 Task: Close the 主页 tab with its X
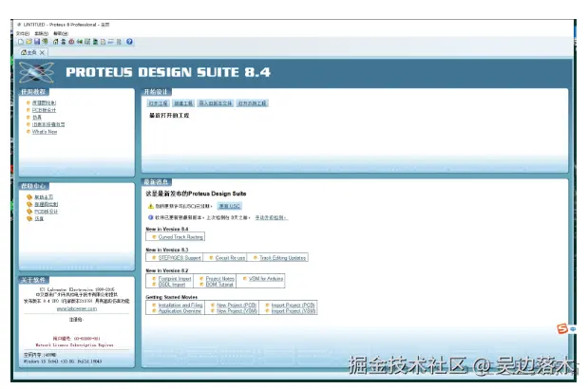[x=42, y=53]
